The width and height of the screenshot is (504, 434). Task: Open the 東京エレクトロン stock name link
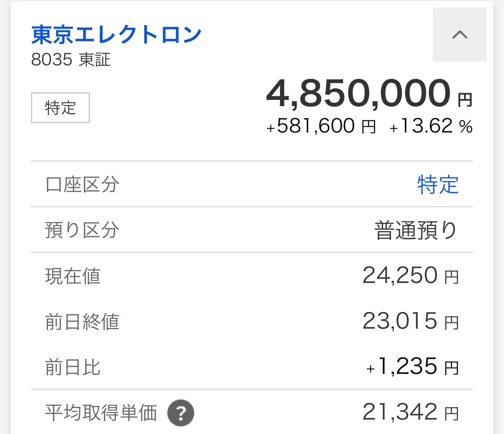(x=116, y=35)
